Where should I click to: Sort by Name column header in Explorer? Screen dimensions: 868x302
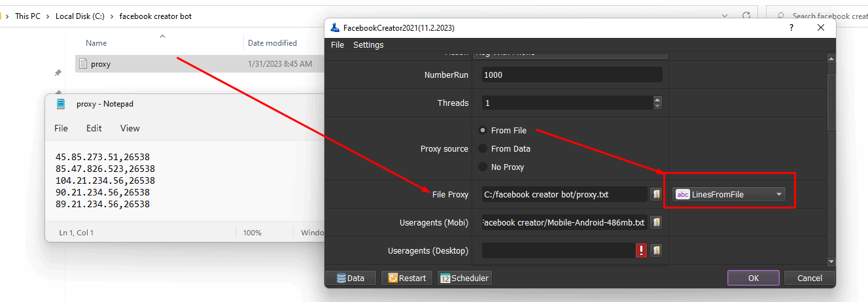point(96,43)
